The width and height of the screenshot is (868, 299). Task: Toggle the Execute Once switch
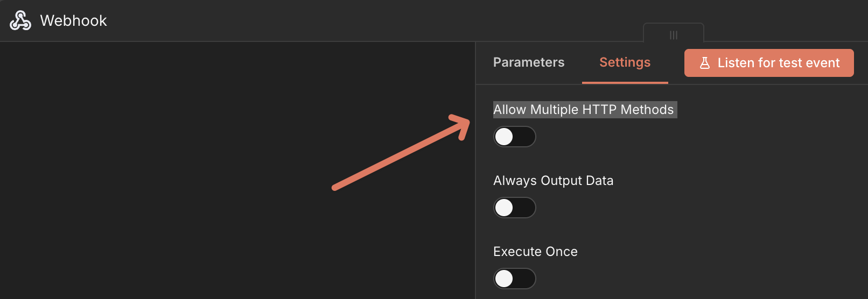coord(514,279)
